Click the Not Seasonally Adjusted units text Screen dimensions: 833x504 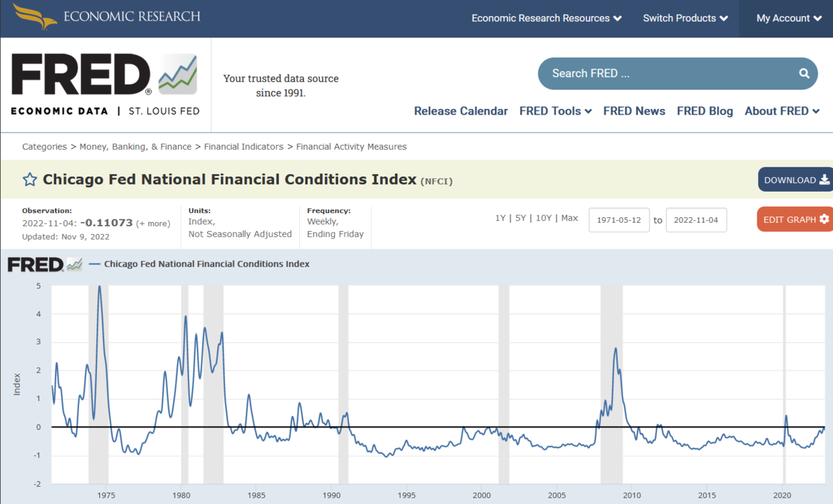[240, 234]
